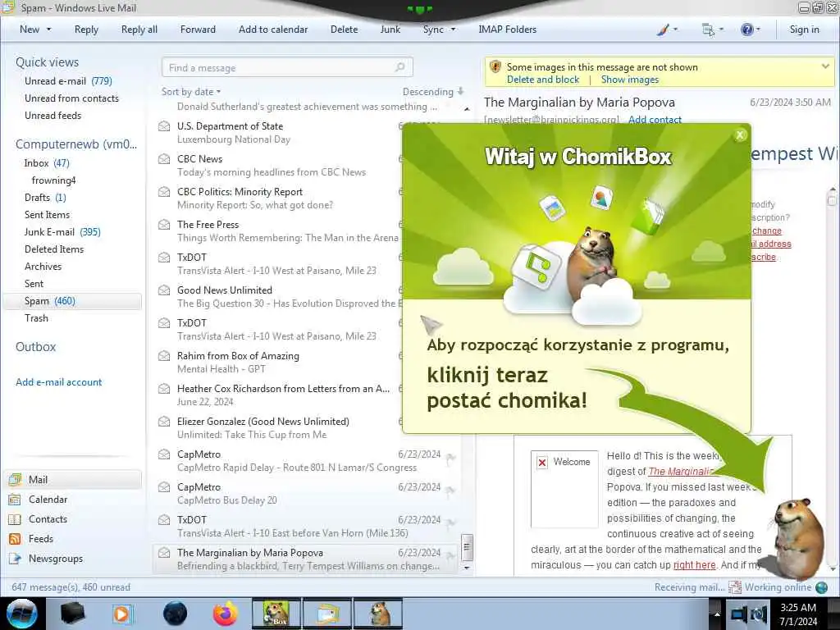Click Show images link
The height and width of the screenshot is (630, 840).
[629, 80]
